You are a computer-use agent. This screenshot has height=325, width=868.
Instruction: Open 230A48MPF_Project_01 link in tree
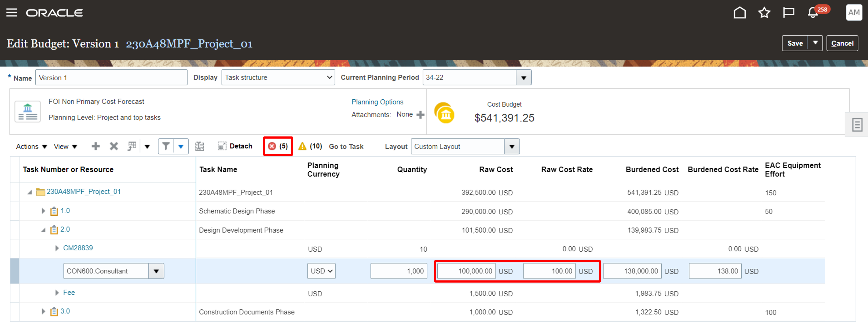83,192
